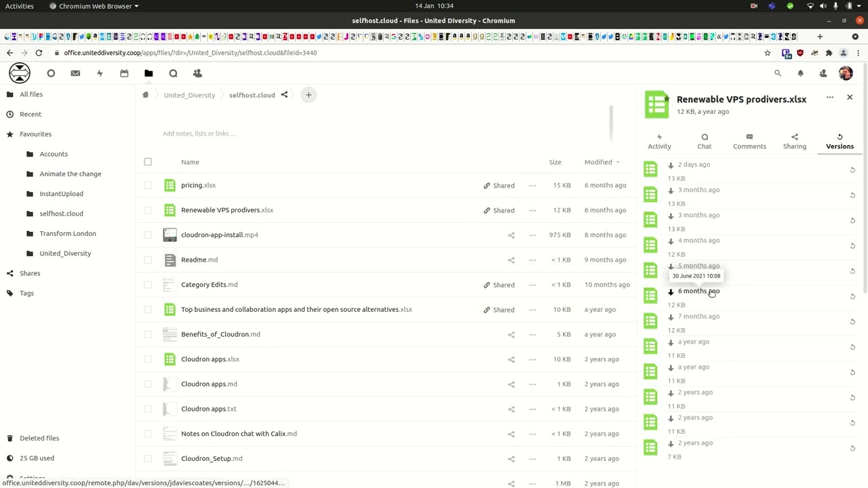Restore the 4 months ago version

tap(852, 246)
